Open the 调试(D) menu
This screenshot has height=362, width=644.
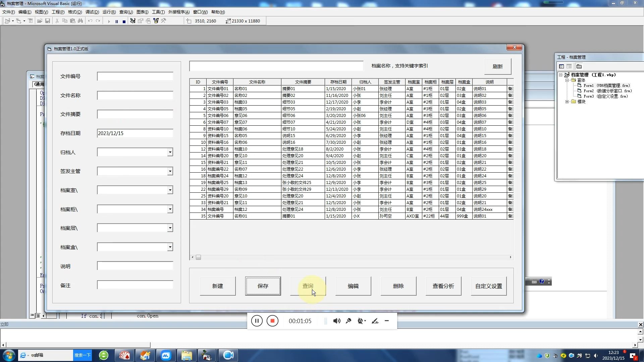92,12
